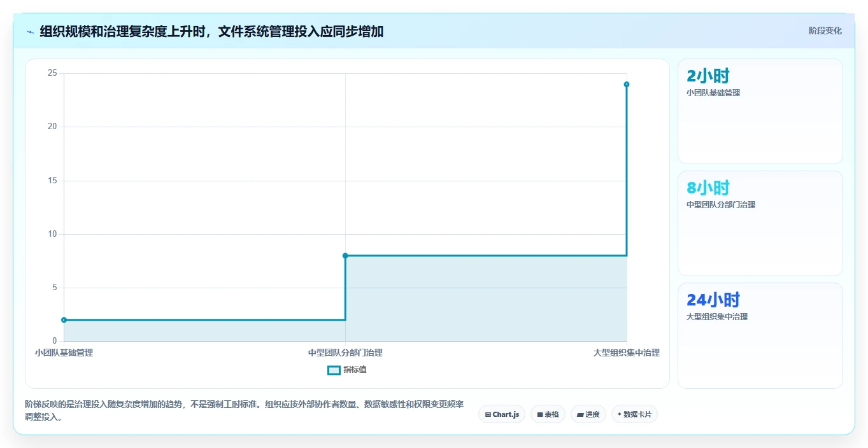Click the 指标值 legend color box
This screenshot has height=448, width=868.
[334, 370]
